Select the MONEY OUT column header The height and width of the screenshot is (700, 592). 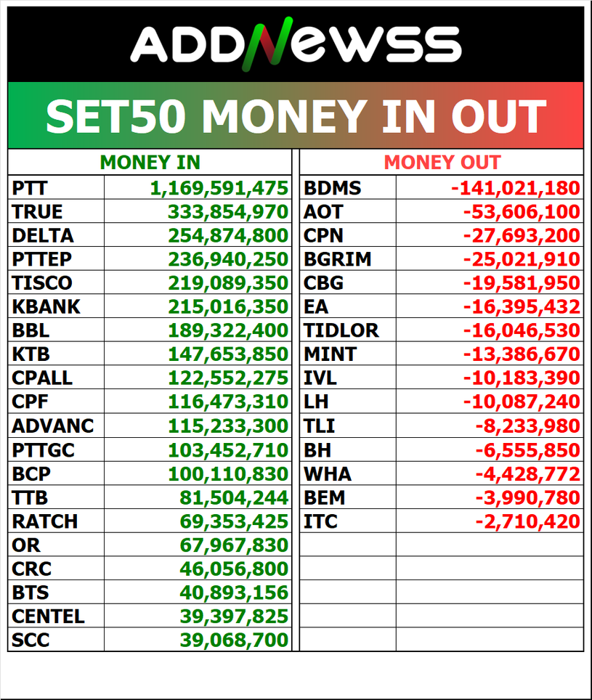click(442, 163)
